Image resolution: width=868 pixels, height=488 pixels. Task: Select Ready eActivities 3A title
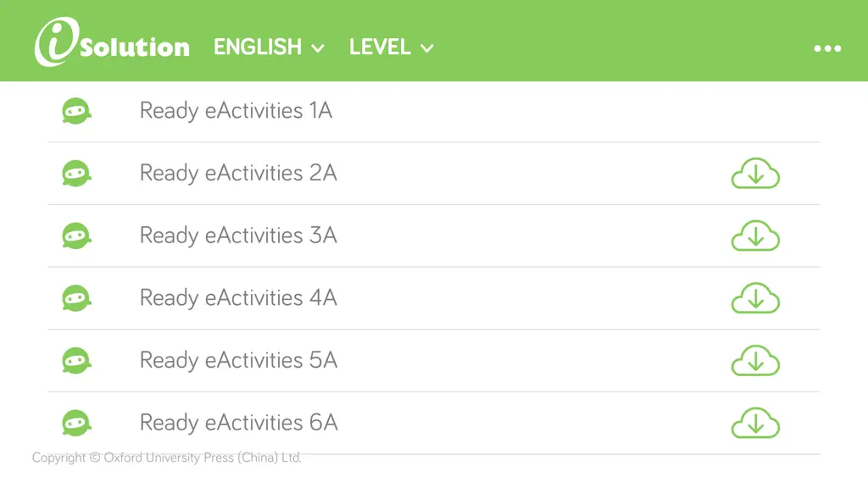tap(238, 236)
